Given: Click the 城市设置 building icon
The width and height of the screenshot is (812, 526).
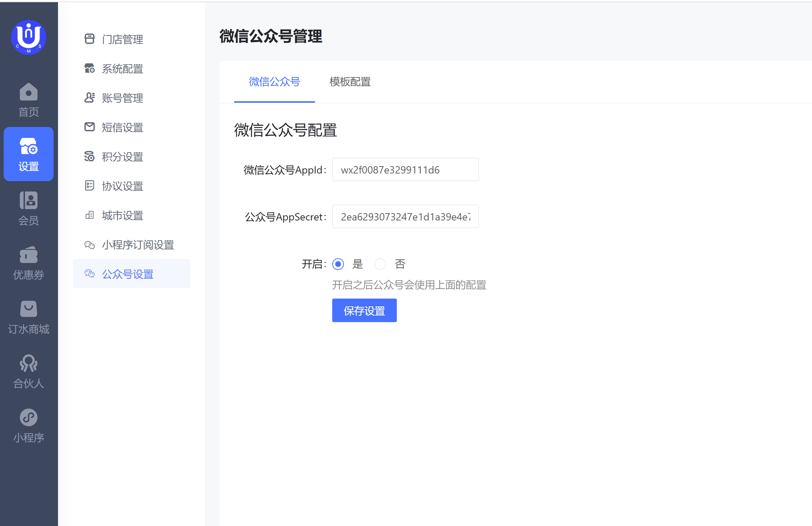Looking at the screenshot, I should coord(90,215).
